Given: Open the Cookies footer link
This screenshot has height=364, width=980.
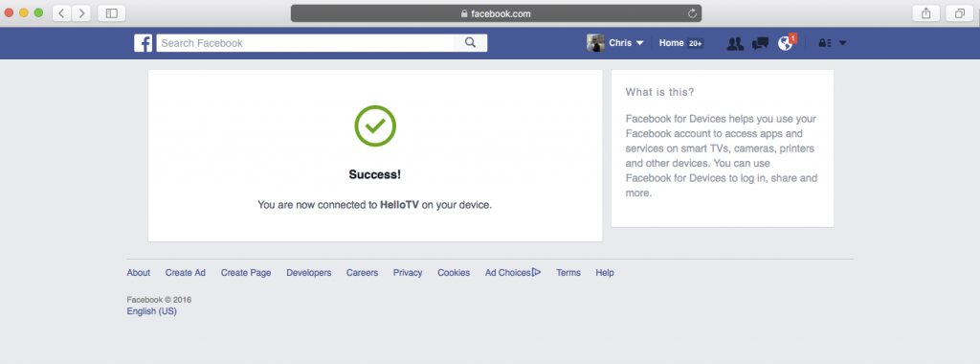Looking at the screenshot, I should coord(454,273).
